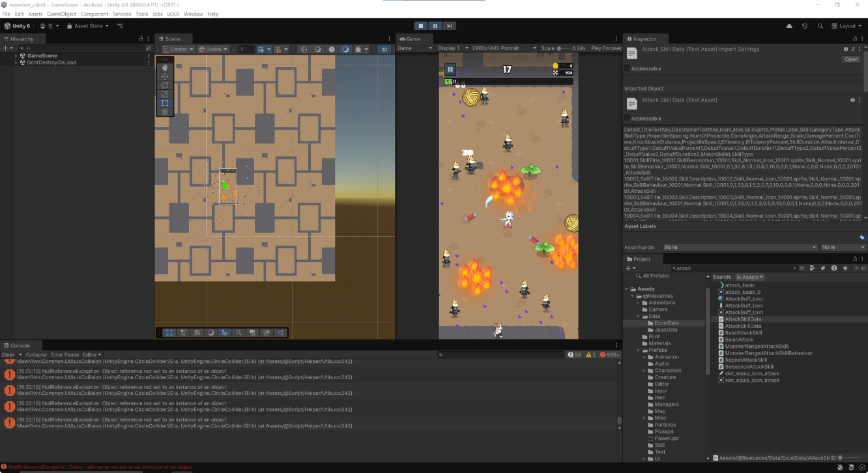Open the Game view mode dropdown
The height and width of the screenshot is (473, 868).
415,48
